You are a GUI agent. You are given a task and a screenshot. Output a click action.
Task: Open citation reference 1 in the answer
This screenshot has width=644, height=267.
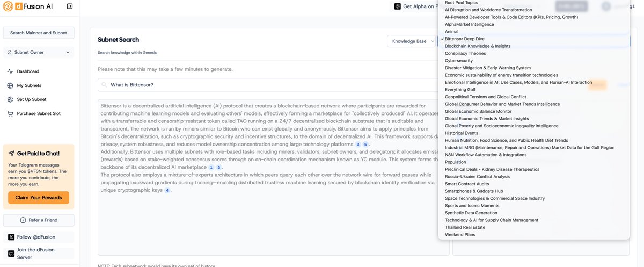211,168
